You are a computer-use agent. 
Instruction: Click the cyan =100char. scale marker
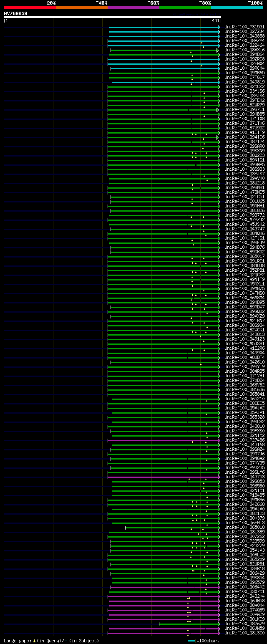[191, 641]
